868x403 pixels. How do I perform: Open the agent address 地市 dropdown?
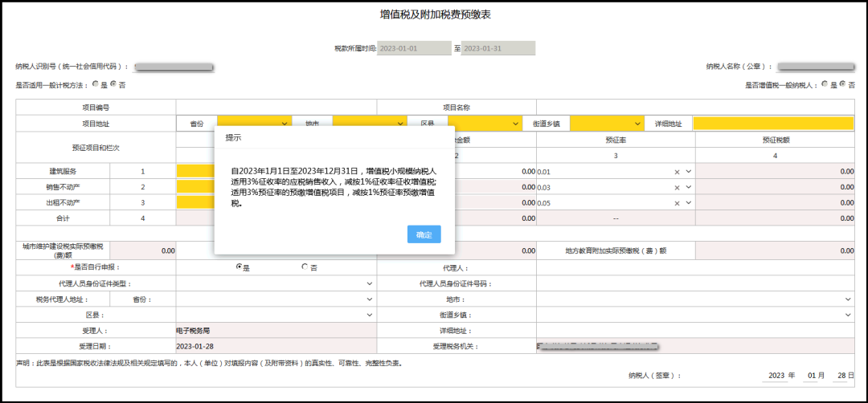pyautogui.click(x=695, y=299)
